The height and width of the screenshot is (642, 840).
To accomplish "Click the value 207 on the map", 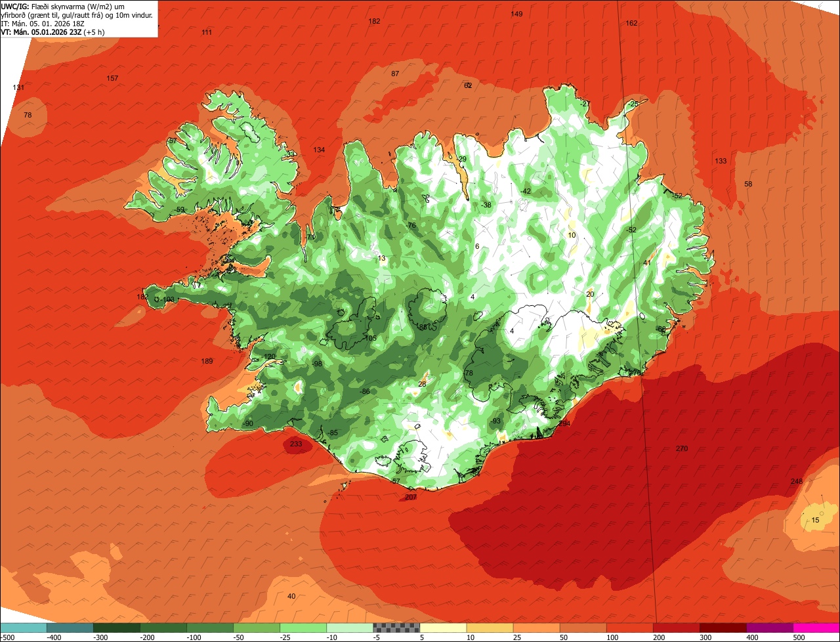I will click(x=411, y=497).
